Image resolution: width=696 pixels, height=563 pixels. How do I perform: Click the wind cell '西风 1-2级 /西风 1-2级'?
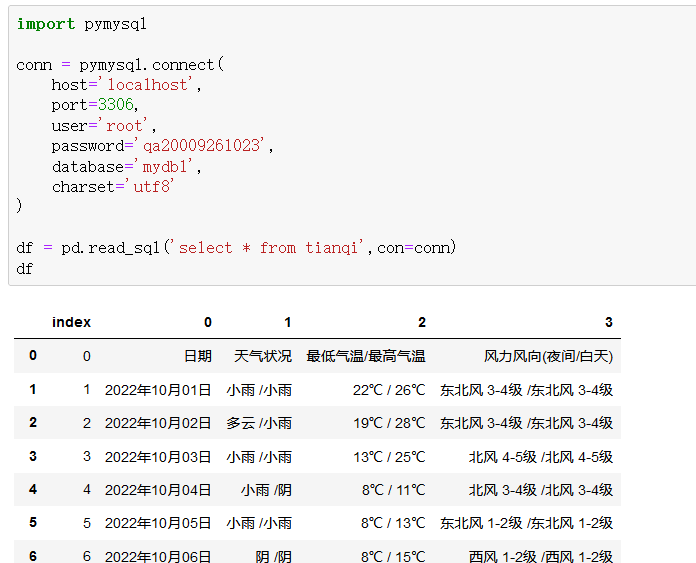coord(541,556)
